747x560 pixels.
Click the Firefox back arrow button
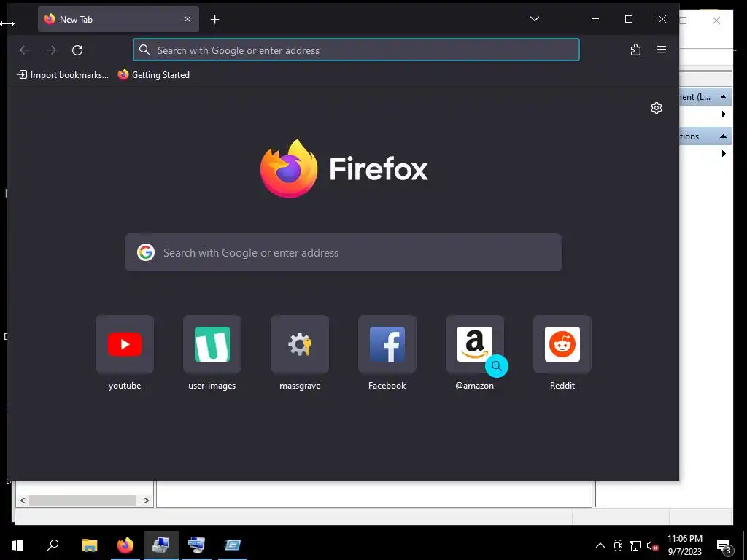(x=25, y=50)
